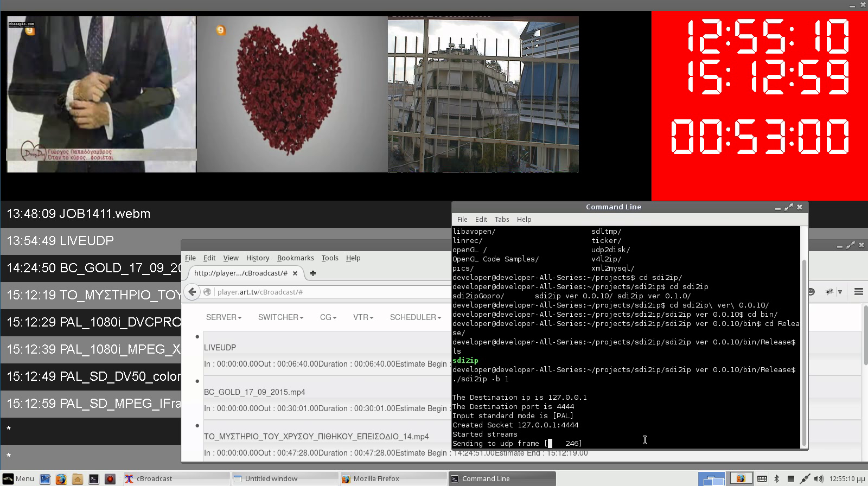Open Firefox Tools menu
This screenshot has height=486, width=868.
point(330,258)
